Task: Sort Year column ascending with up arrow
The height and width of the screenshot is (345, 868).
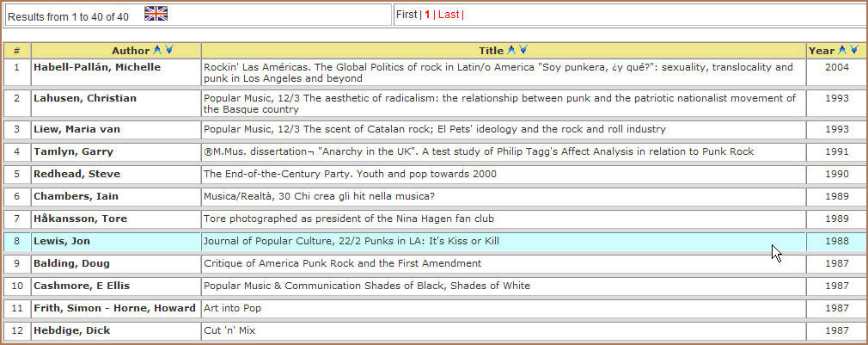Action: point(842,51)
